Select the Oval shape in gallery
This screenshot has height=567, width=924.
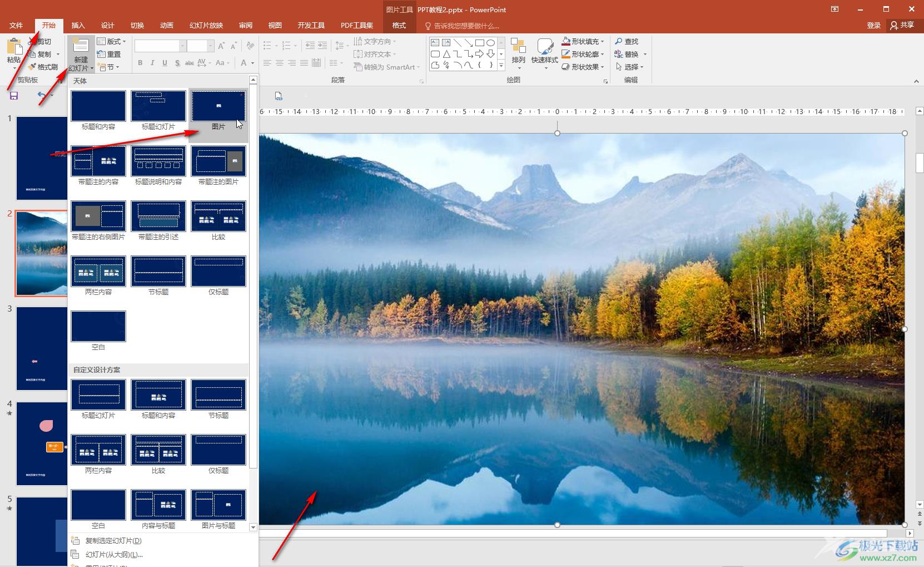pos(490,42)
